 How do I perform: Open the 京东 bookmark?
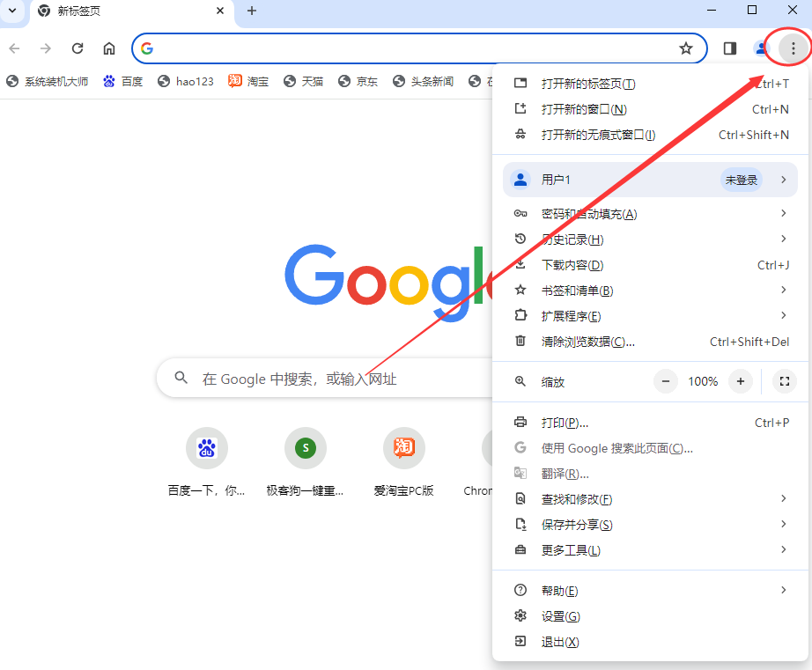[358, 81]
